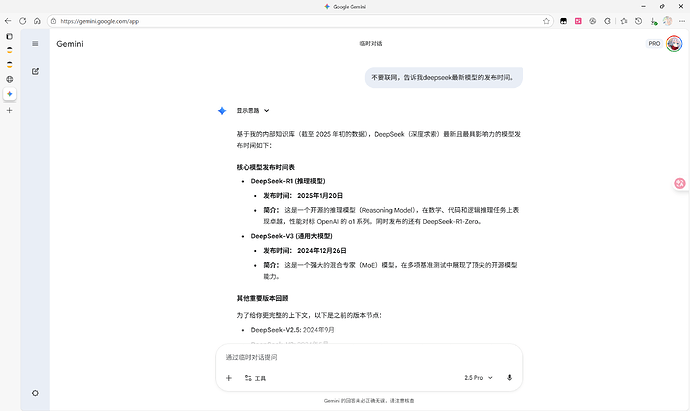Click the PRO badge
690x411 pixels.
(654, 44)
